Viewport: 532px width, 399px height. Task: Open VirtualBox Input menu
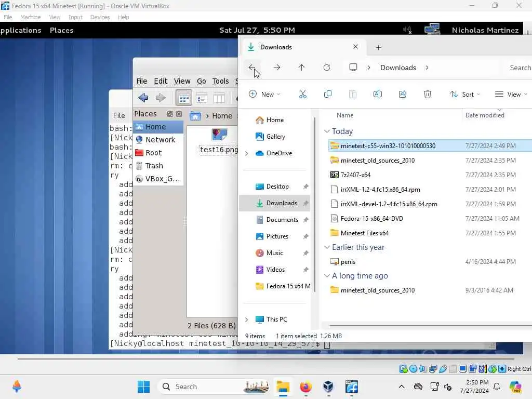point(75,17)
